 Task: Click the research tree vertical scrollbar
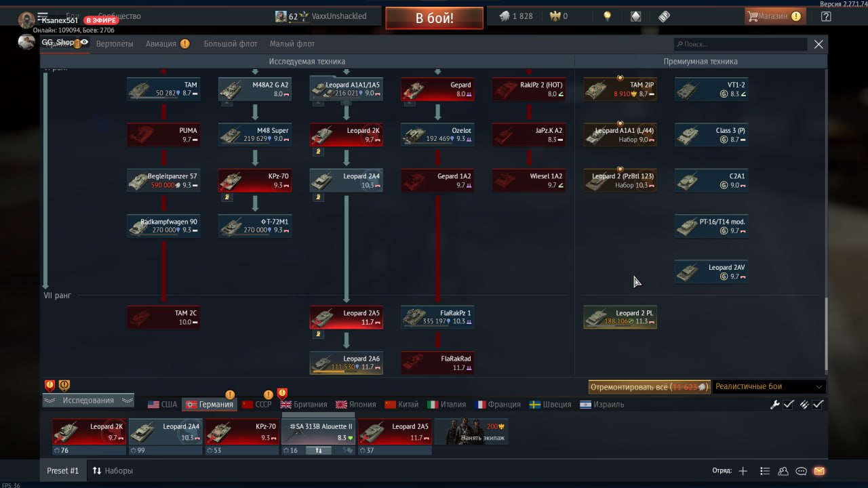(825, 332)
